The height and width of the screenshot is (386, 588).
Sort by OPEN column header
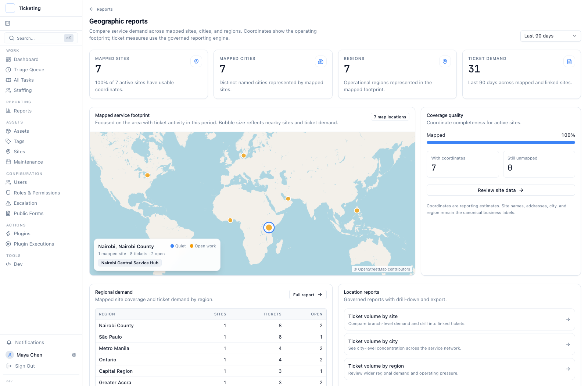[x=316, y=314]
